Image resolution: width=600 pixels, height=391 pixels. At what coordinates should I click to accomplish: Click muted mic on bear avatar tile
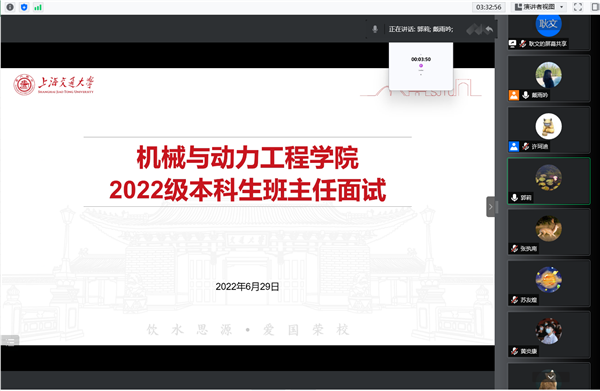526,146
